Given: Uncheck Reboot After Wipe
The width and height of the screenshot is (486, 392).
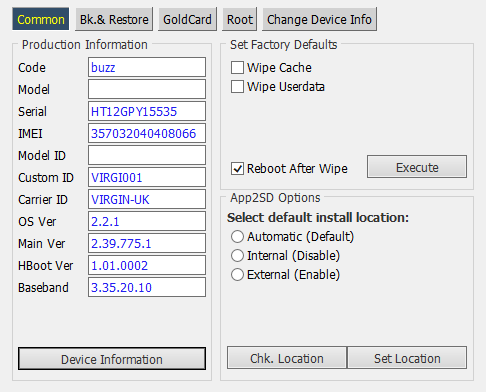Looking at the screenshot, I should coord(237,169).
